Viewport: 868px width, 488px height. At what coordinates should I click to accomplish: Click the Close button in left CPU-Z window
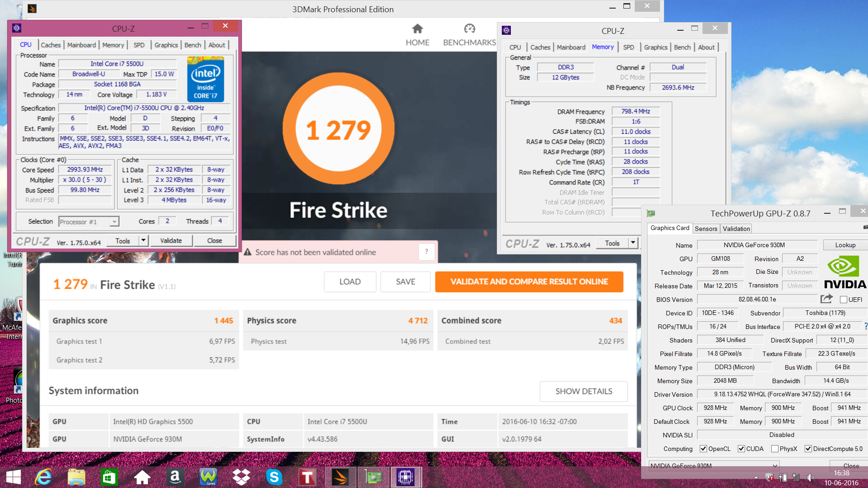tap(214, 240)
